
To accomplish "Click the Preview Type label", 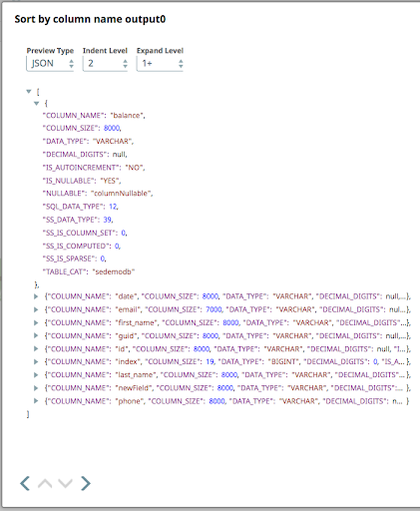I will [50, 51].
